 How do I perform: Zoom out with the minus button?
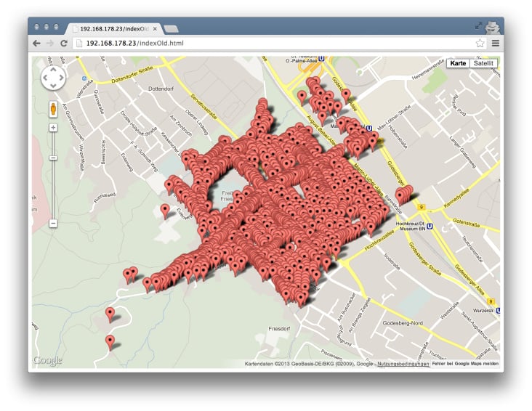point(53,224)
